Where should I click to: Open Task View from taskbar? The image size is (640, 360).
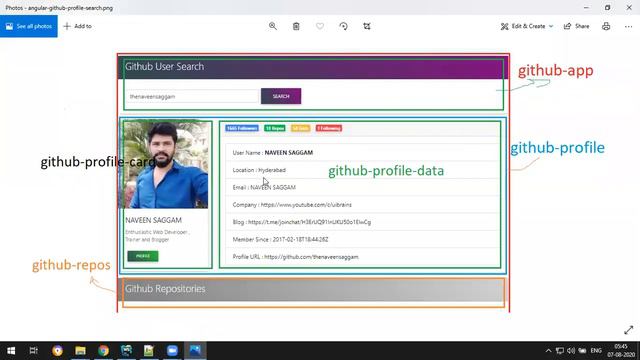click(x=33, y=351)
